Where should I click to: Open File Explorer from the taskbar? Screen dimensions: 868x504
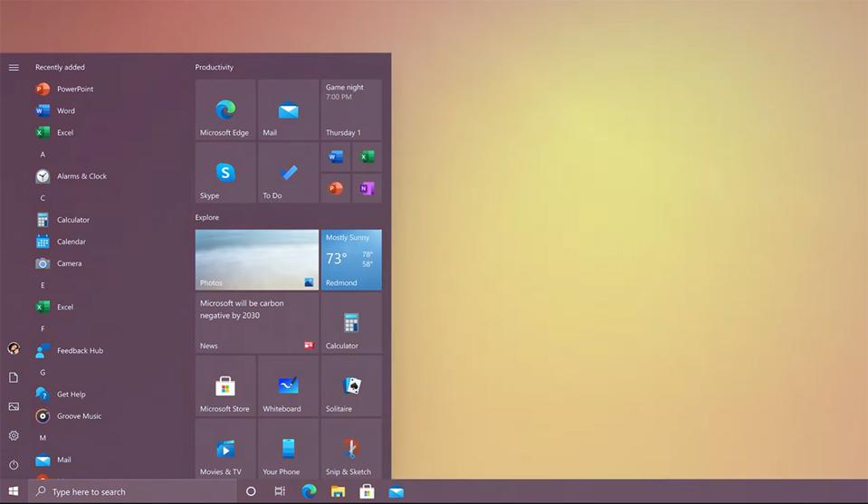(x=338, y=491)
